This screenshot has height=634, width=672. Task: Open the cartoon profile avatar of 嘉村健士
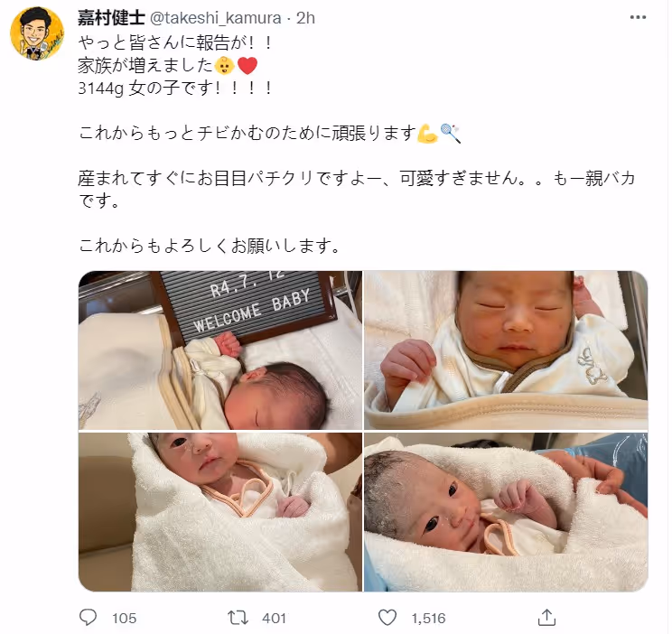(37, 33)
